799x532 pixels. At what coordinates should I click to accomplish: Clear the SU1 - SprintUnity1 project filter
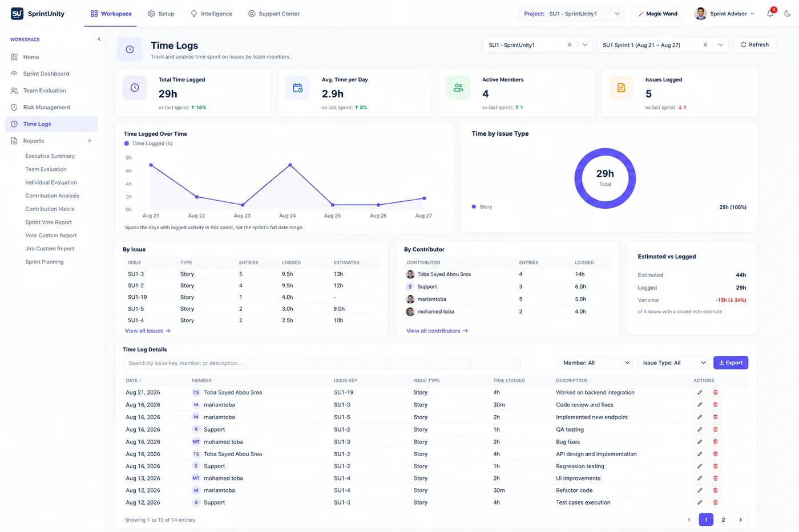coord(569,45)
